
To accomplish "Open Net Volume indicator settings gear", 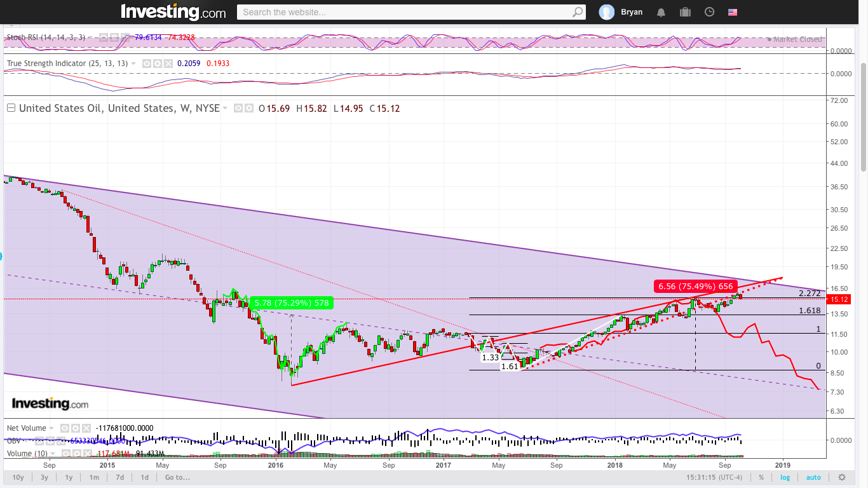I will pyautogui.click(x=75, y=428).
